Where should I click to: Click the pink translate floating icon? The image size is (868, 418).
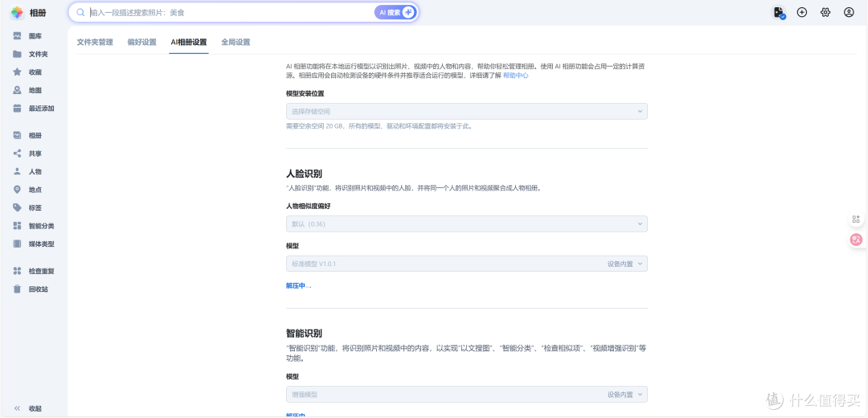856,240
